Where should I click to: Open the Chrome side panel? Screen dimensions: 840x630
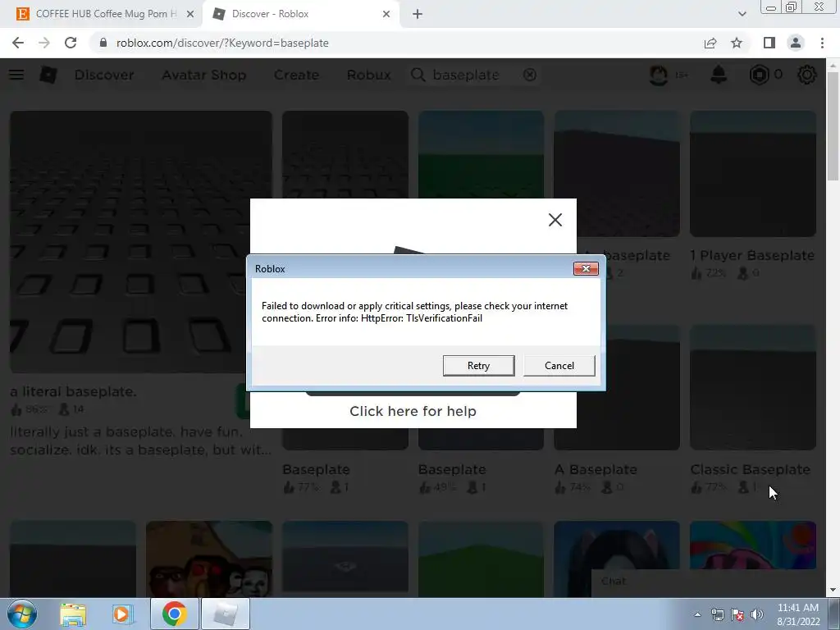(769, 43)
